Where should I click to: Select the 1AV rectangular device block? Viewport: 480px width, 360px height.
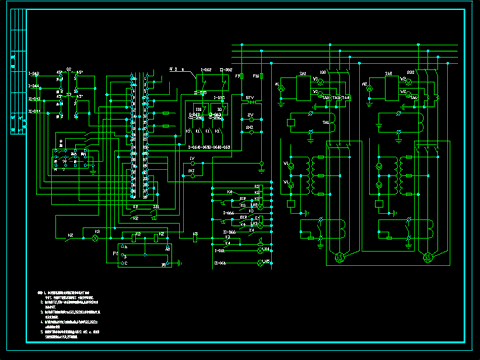(x=303, y=88)
